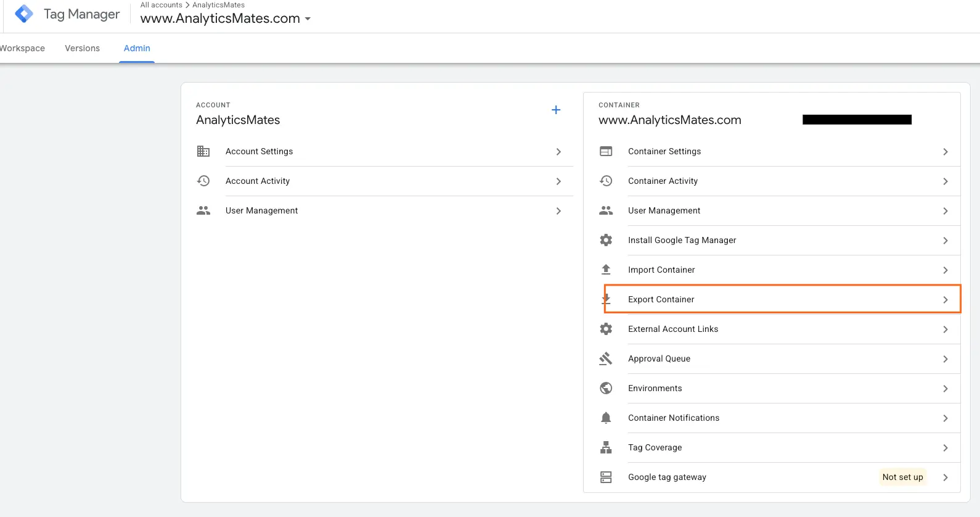Click the account User Management people icon
This screenshot has height=517, width=980.
203,210
